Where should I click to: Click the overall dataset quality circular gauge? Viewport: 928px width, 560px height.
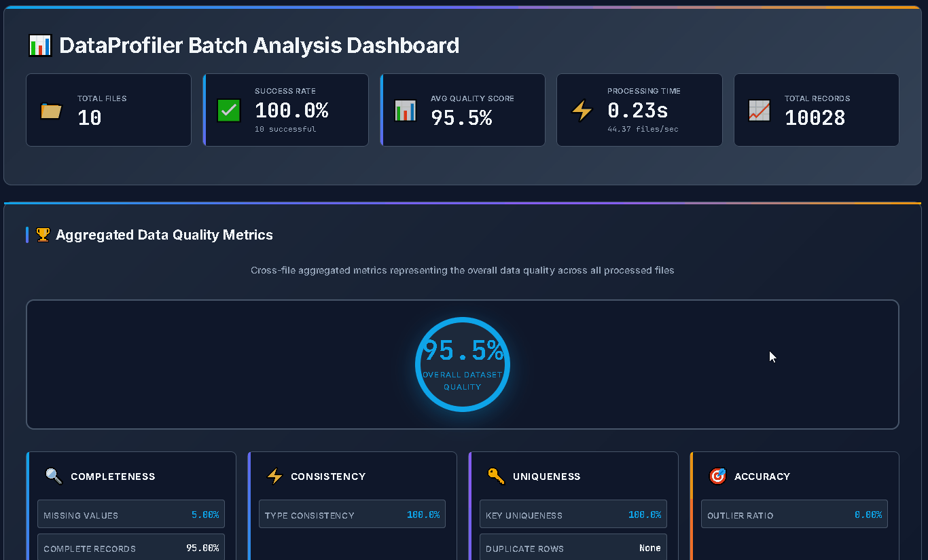tap(463, 365)
